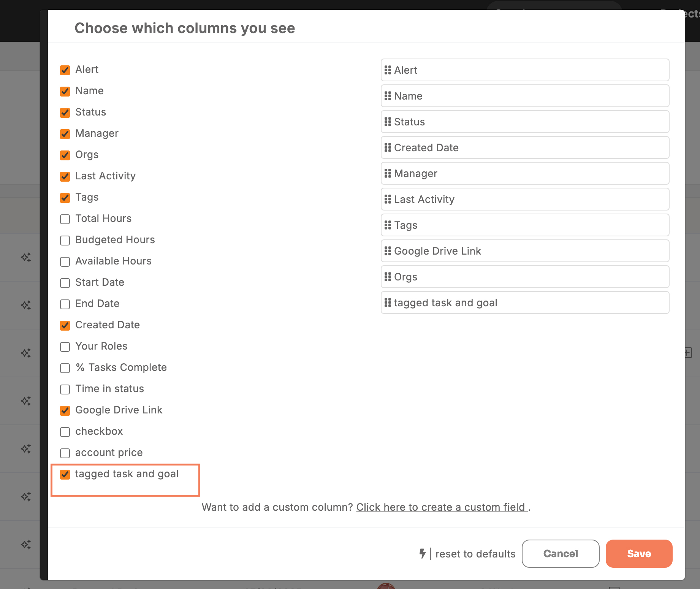Image resolution: width=700 pixels, height=589 pixels.
Task: Toggle the Status column checkbox
Action: click(x=65, y=112)
